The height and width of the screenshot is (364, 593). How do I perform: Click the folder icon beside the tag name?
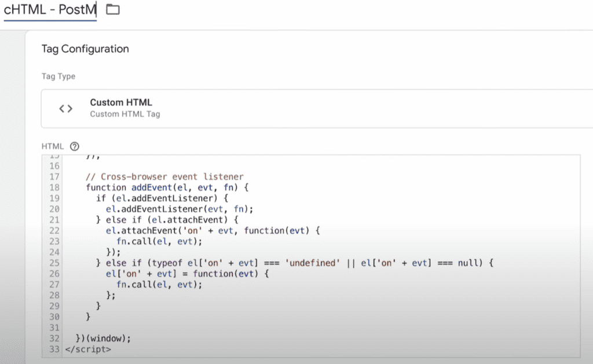click(113, 10)
